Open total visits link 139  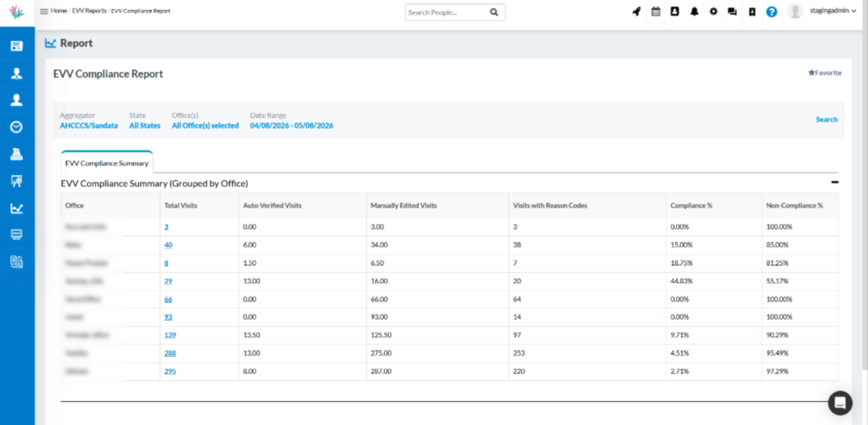click(x=170, y=335)
